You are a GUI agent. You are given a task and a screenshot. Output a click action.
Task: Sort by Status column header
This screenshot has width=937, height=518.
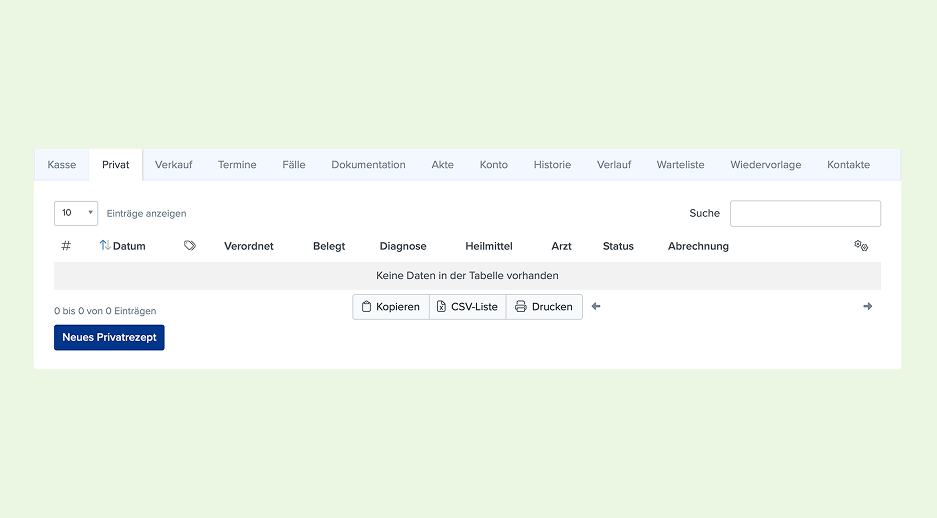(x=618, y=246)
